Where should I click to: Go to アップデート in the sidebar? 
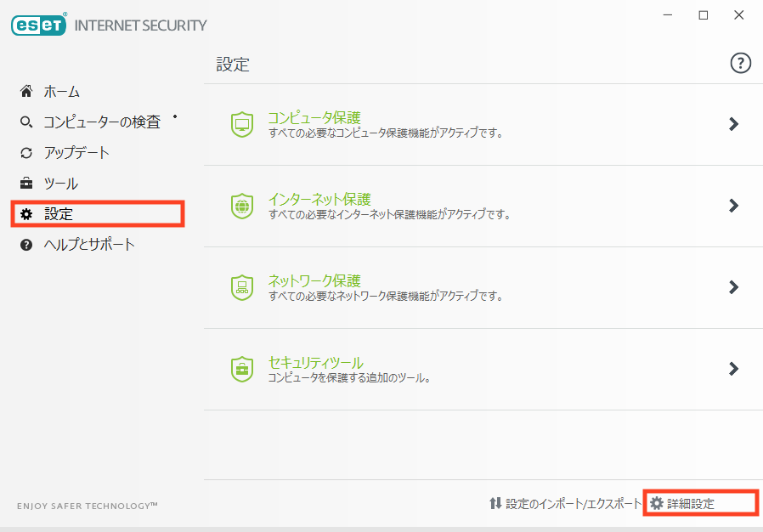(76, 153)
